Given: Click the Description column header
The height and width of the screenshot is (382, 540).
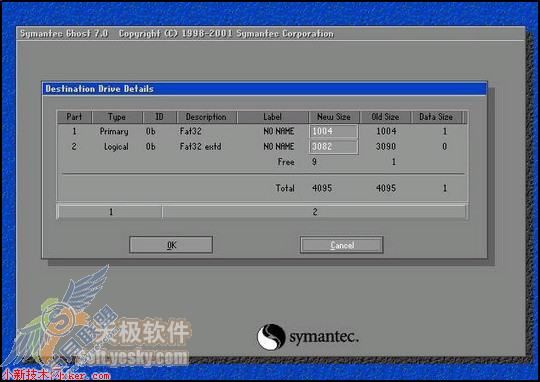Looking at the screenshot, I should [206, 117].
